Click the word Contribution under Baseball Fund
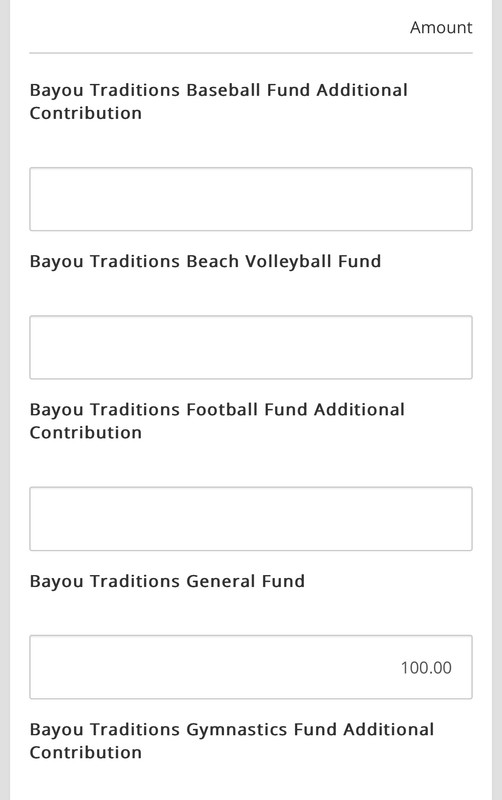502x800 pixels. tap(86, 113)
